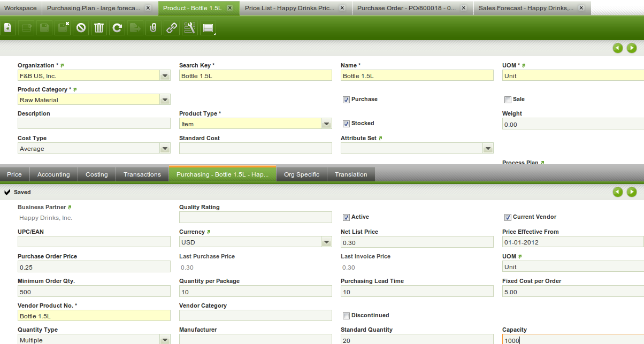Refresh the record with the reload icon

tap(117, 28)
